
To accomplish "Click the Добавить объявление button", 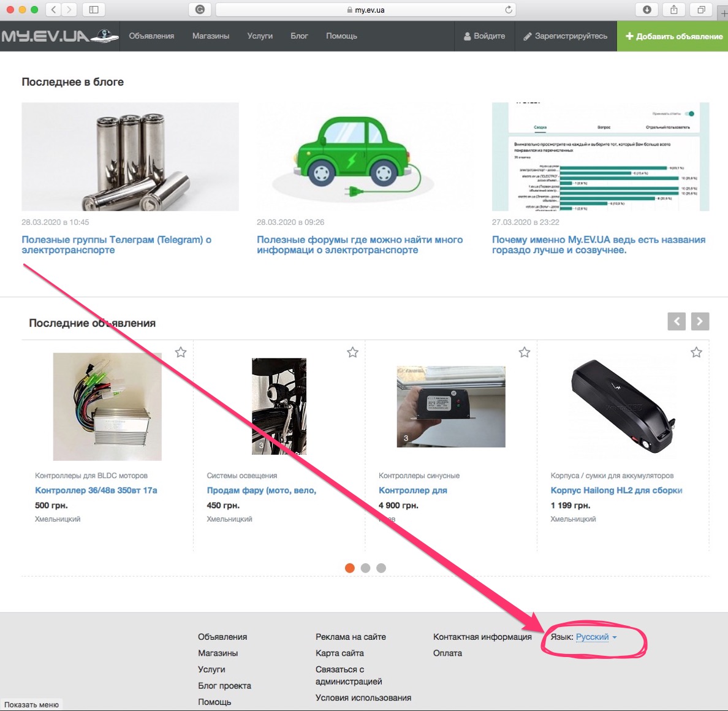I will click(673, 36).
